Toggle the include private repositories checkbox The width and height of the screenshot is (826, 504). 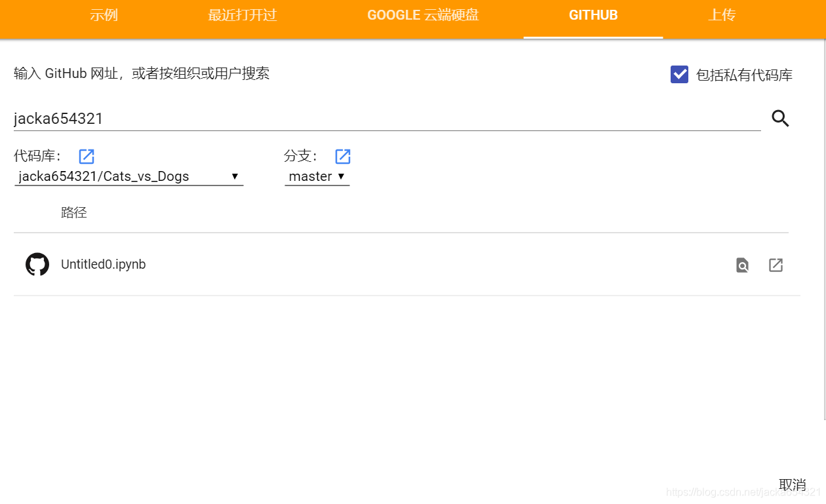(679, 75)
